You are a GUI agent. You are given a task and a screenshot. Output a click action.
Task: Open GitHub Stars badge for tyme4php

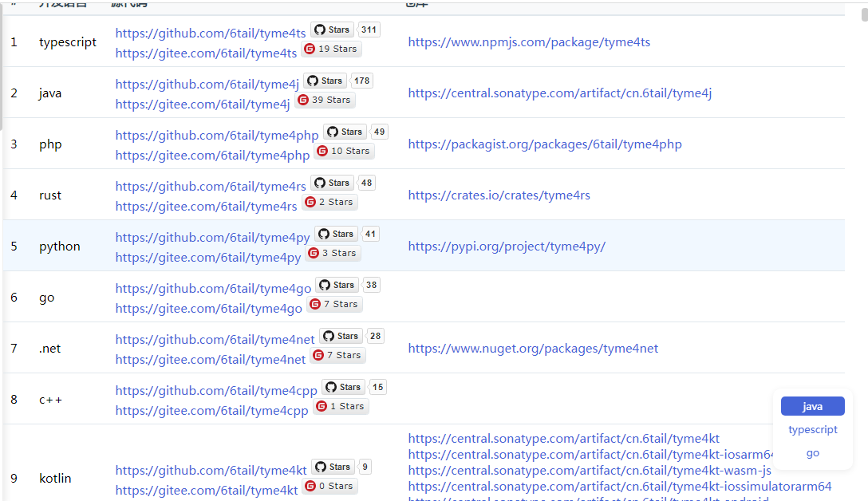(345, 132)
